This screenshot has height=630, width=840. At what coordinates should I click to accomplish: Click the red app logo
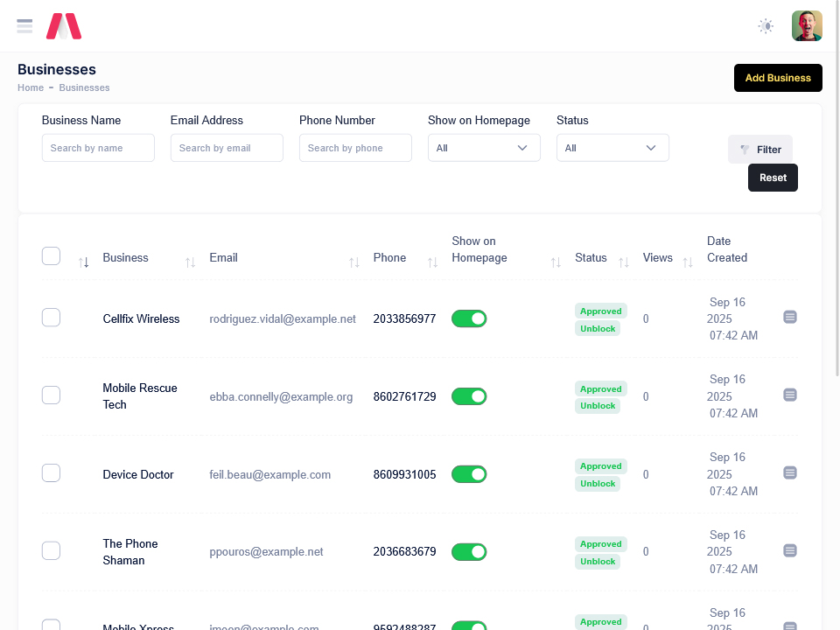pos(64,26)
